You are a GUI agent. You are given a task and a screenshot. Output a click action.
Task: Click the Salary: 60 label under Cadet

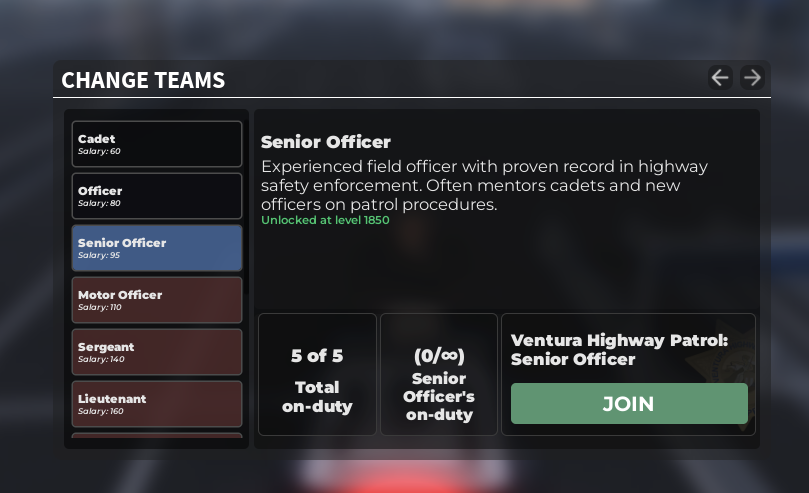tap(99, 152)
